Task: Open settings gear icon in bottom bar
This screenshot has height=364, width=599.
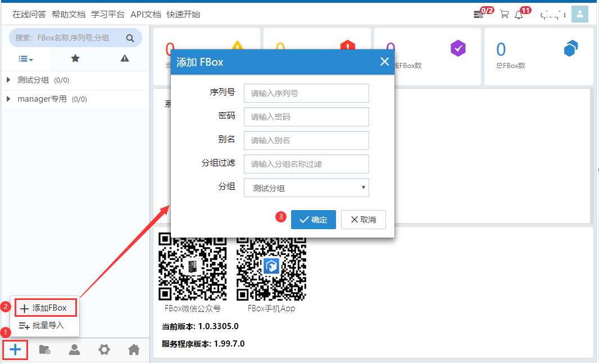Action: (x=104, y=350)
